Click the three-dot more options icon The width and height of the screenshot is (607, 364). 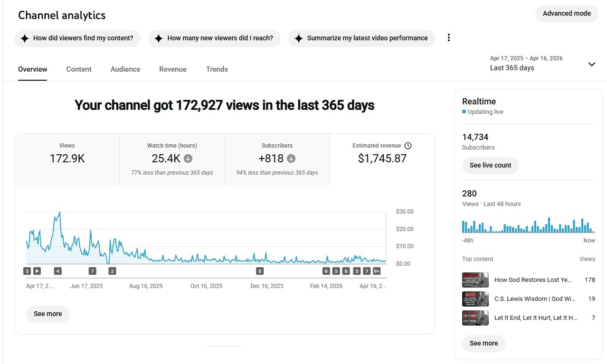coord(448,38)
